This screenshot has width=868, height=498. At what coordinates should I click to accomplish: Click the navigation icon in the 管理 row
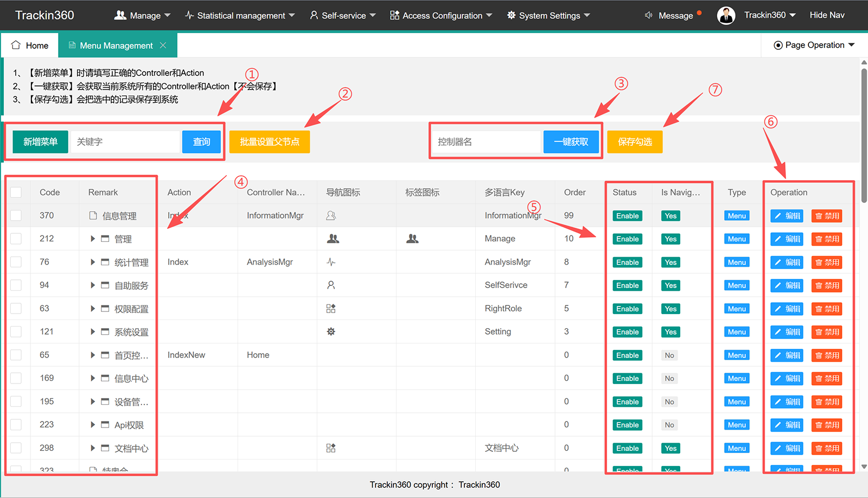333,239
